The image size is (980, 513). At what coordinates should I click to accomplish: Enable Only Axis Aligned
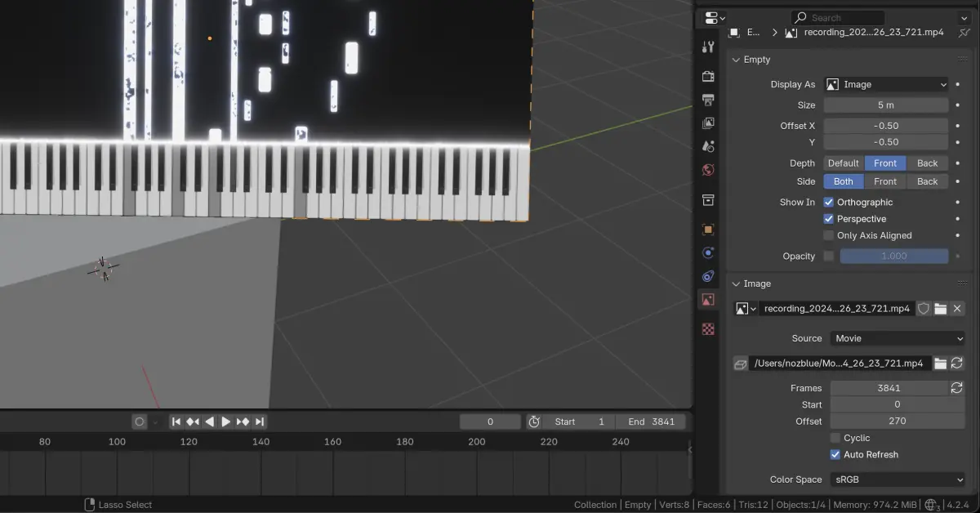tap(828, 235)
